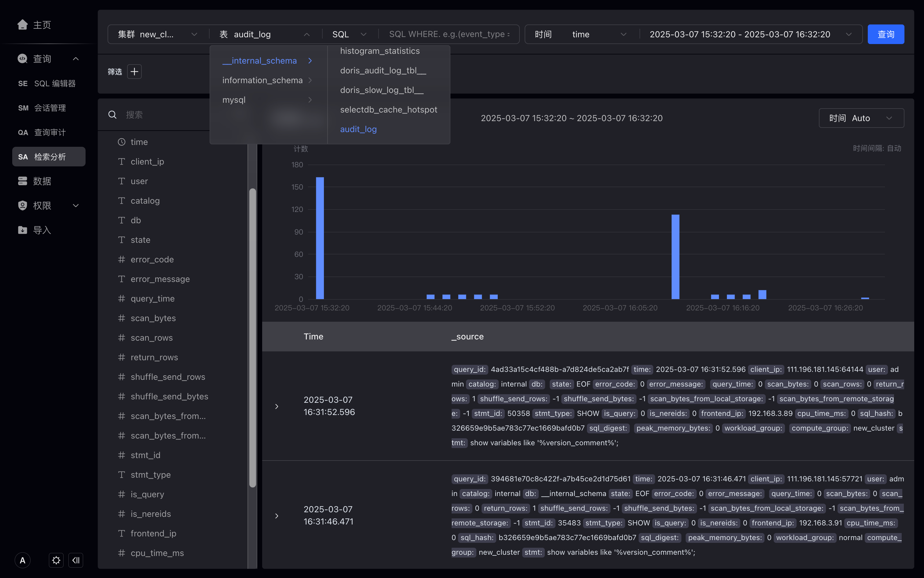Collapse the sidebar with the arrow icon

[75, 560]
